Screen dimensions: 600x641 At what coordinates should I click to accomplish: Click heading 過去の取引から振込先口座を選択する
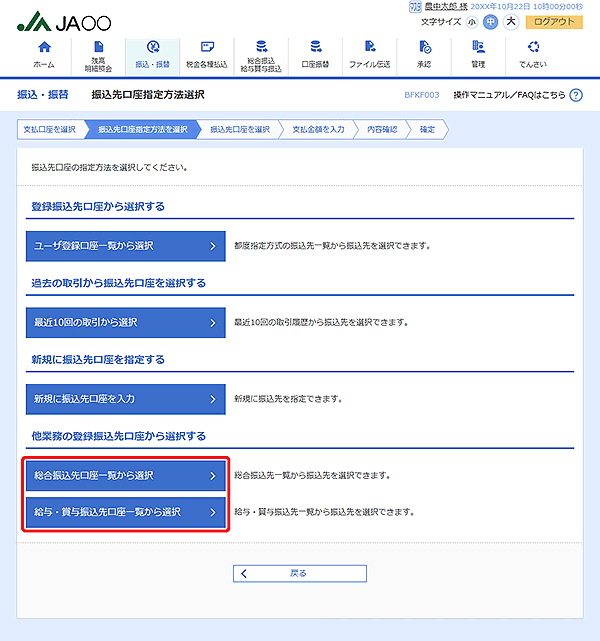[119, 283]
